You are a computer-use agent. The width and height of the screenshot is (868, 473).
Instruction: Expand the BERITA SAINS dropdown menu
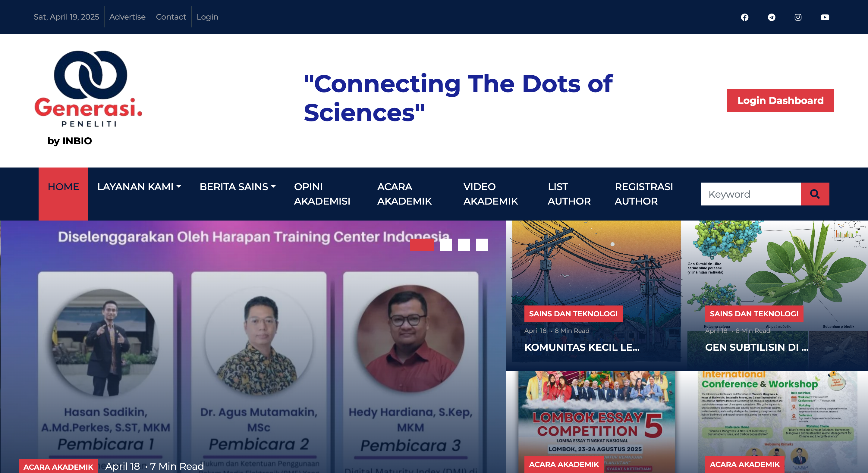[237, 187]
